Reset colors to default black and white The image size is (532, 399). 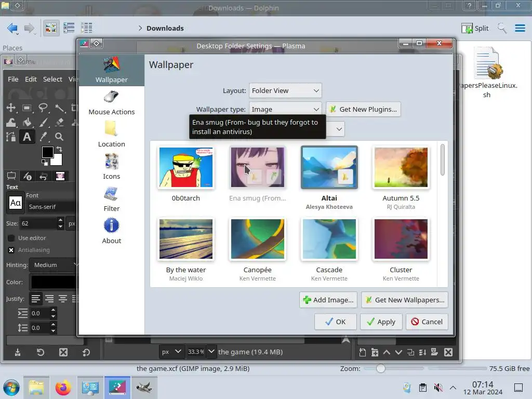[45, 163]
